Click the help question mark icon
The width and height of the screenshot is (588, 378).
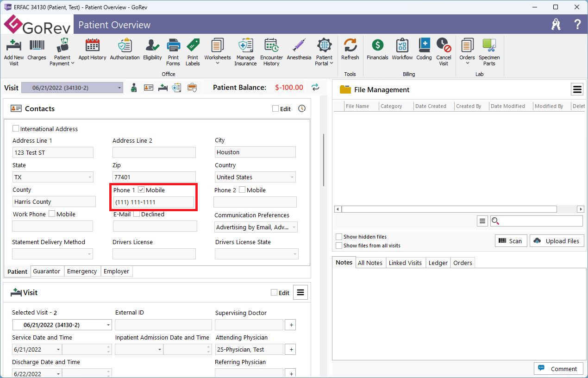(x=577, y=25)
